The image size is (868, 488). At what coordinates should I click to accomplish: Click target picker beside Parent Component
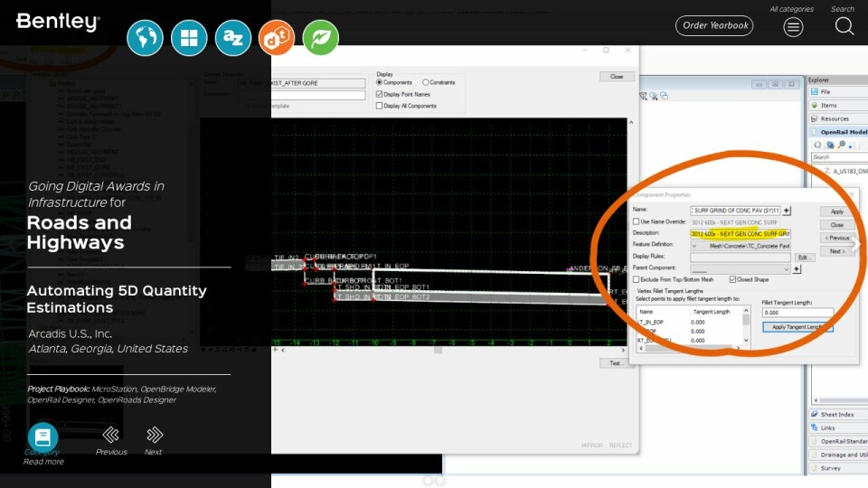[x=797, y=269]
